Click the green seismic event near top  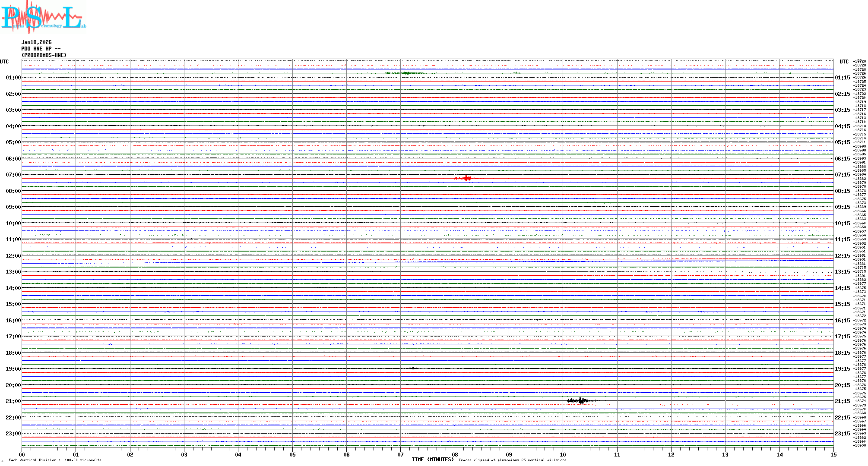pos(405,73)
